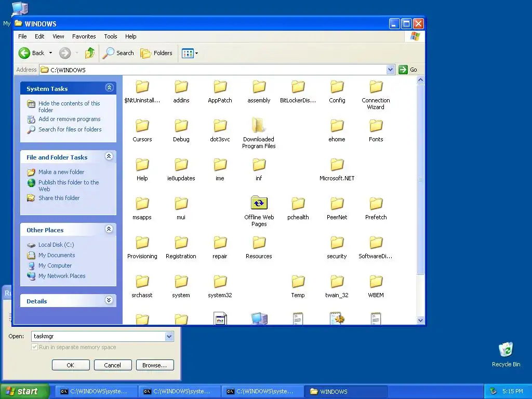Viewport: 532px width, 399px height.
Task: Click Cancel in the Run dialog
Action: click(x=112, y=365)
